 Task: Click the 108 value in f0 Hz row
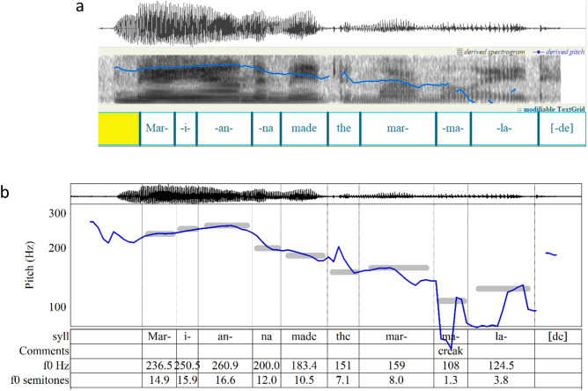[x=451, y=365]
